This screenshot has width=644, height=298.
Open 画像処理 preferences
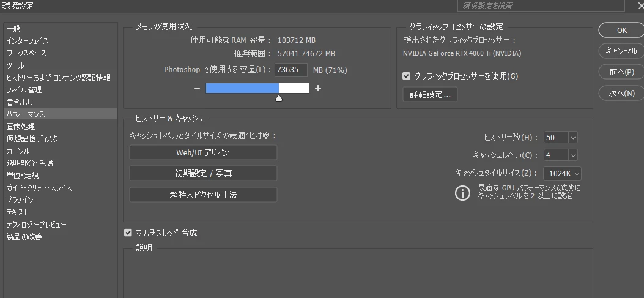61,127
